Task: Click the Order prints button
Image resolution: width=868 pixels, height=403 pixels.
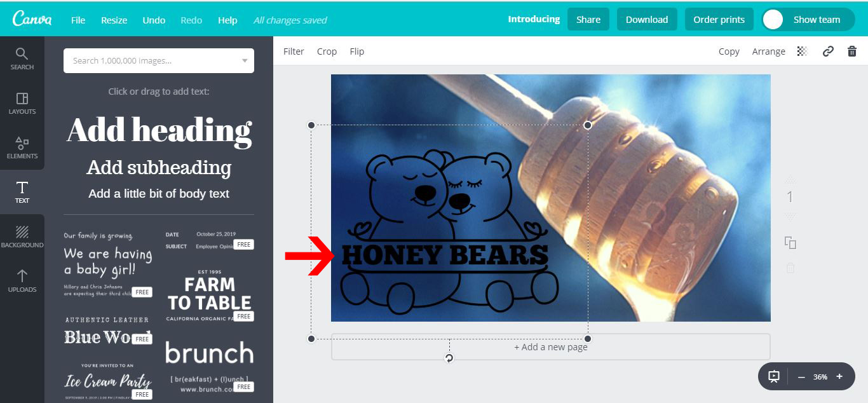Action: (719, 19)
